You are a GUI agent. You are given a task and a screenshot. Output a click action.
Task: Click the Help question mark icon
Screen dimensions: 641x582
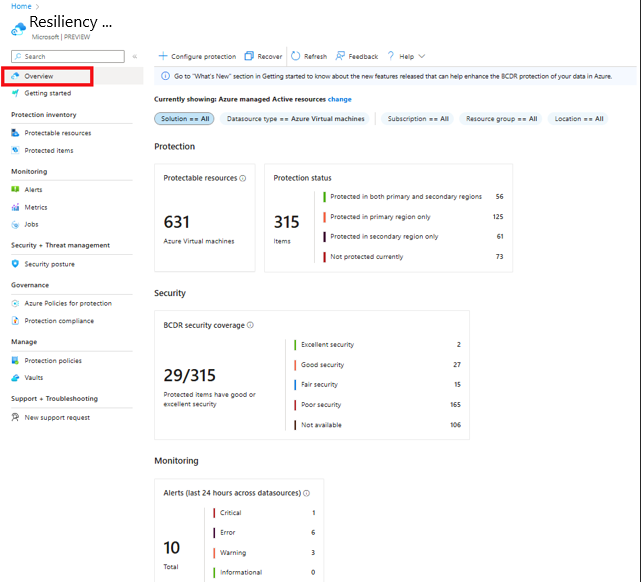[x=391, y=56]
